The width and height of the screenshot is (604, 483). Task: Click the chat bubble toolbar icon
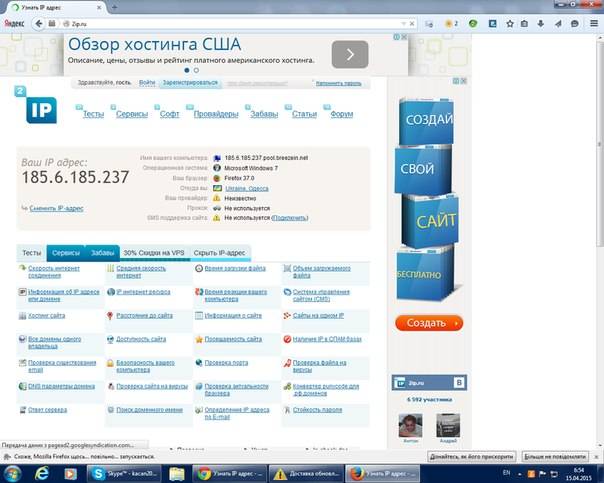click(575, 23)
